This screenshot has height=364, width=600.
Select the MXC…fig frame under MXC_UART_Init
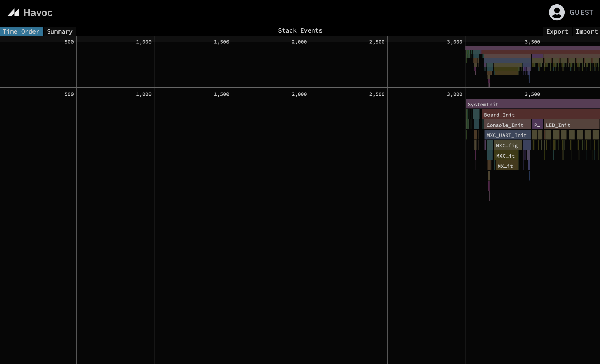[507, 145]
